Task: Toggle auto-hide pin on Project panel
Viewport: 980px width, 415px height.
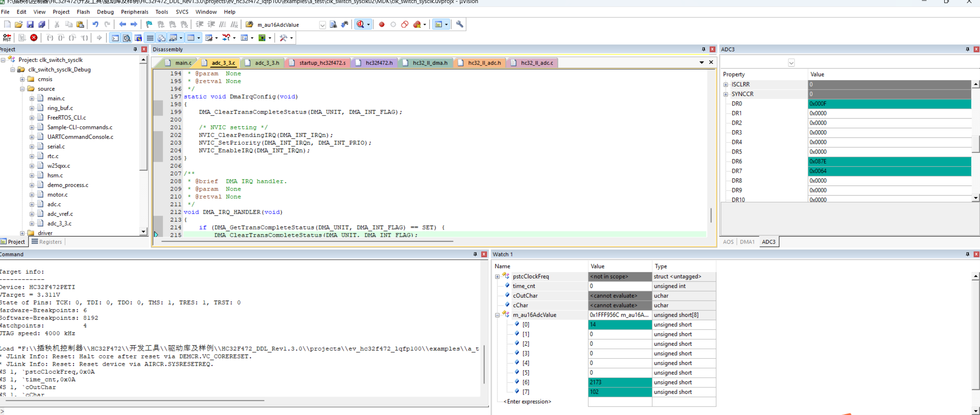Action: coord(135,49)
